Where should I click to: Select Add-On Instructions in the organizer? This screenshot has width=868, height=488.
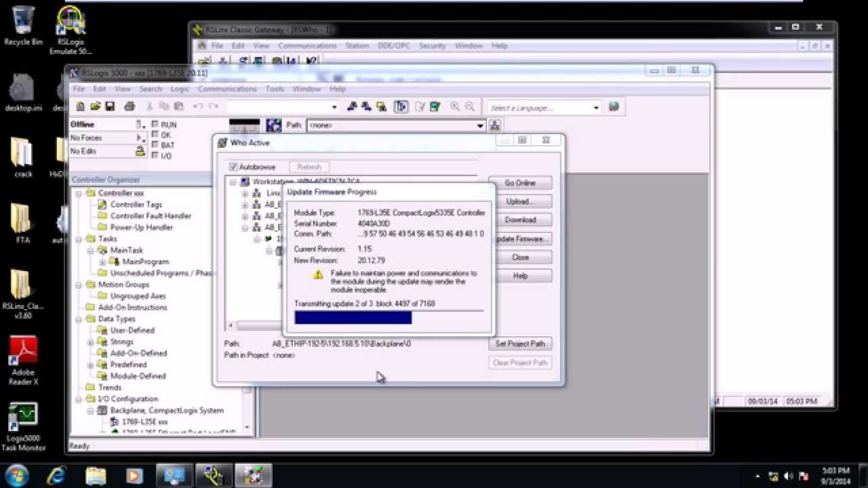(132, 308)
